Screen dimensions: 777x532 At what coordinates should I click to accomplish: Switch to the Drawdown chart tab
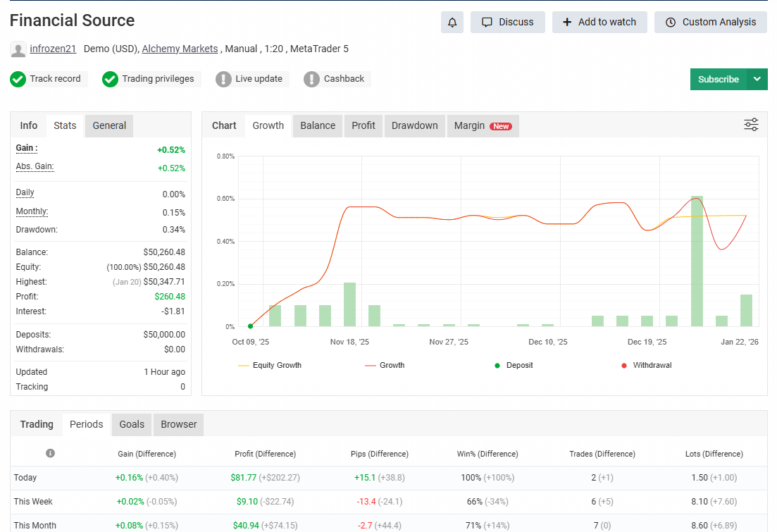(414, 125)
